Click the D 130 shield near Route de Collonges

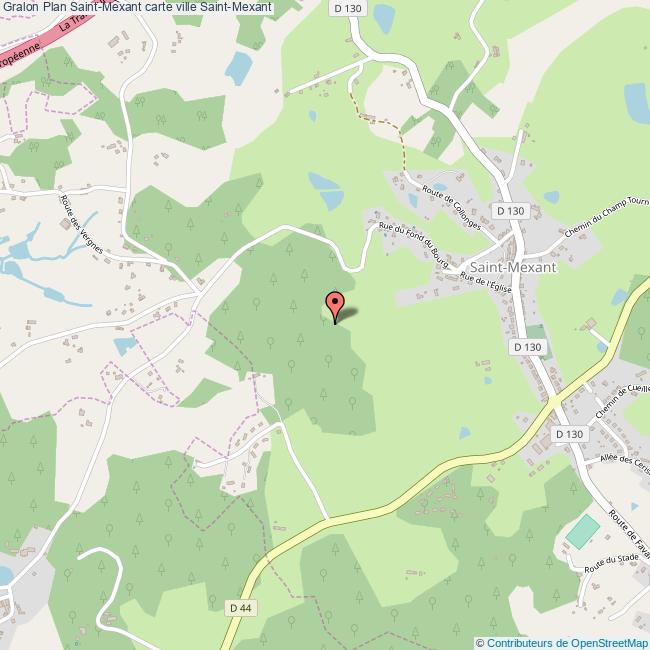(x=511, y=211)
